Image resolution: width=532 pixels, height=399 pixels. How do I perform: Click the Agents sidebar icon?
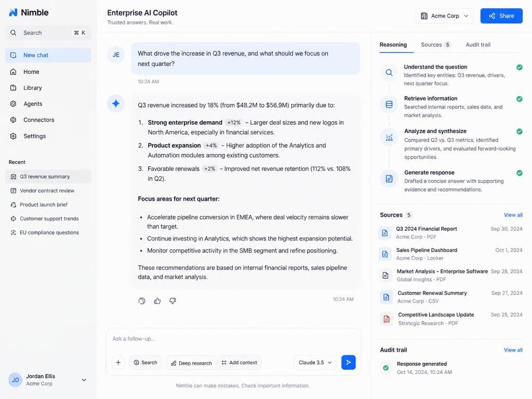pyautogui.click(x=13, y=104)
